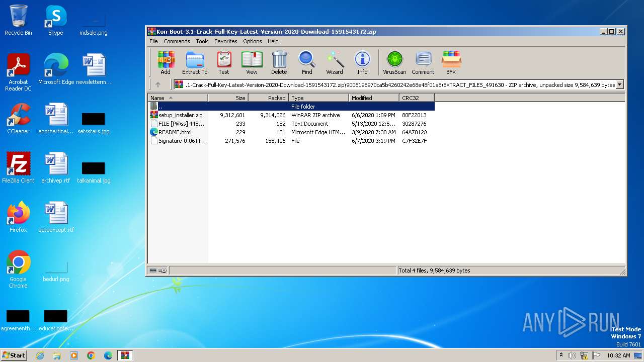Click the SFX conversion icon
The width and height of the screenshot is (644, 362).
click(x=451, y=63)
